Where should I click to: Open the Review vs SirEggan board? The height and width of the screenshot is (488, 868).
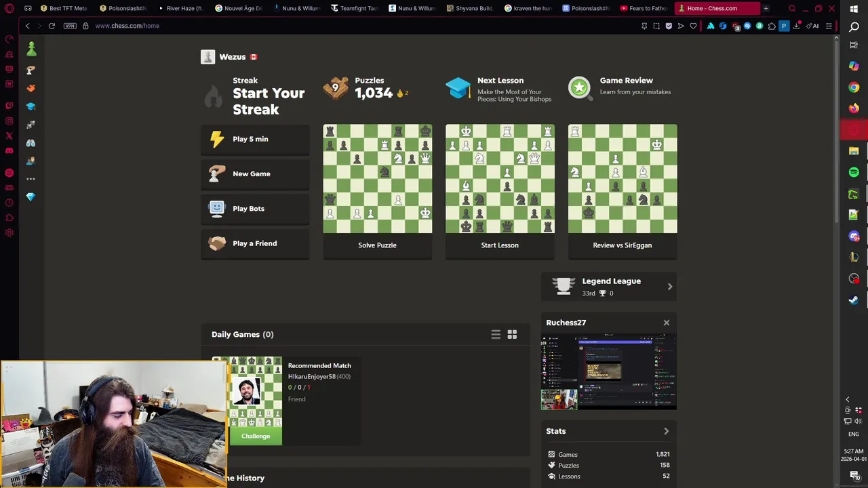tap(623, 179)
